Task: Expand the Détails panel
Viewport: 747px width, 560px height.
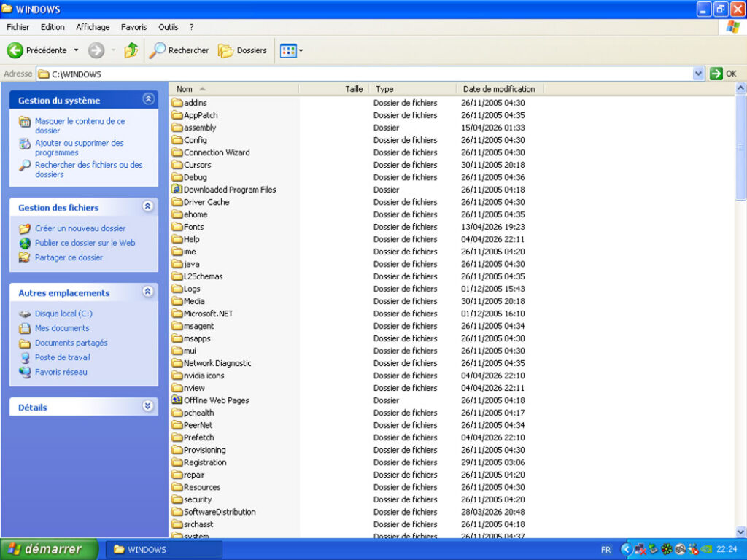Action: click(148, 406)
